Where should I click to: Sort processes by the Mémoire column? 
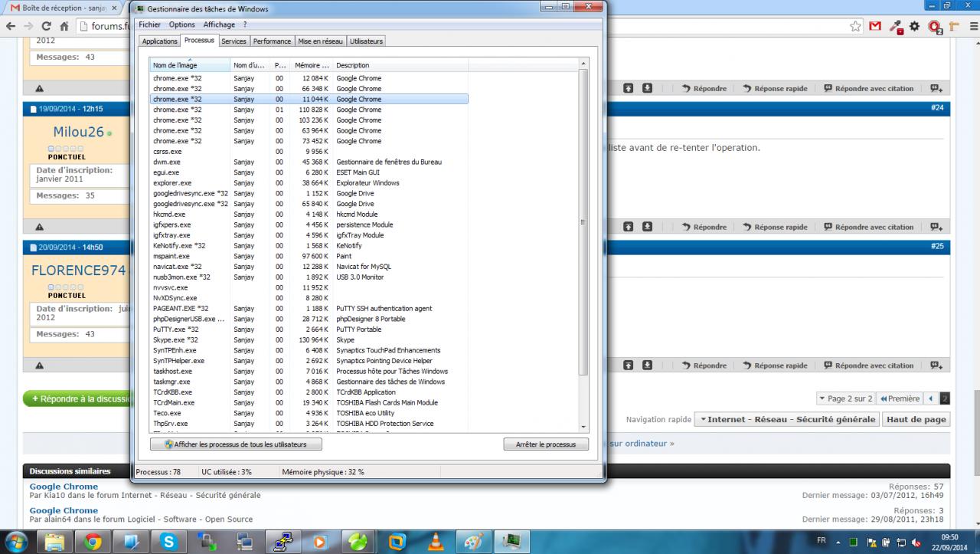[312, 65]
